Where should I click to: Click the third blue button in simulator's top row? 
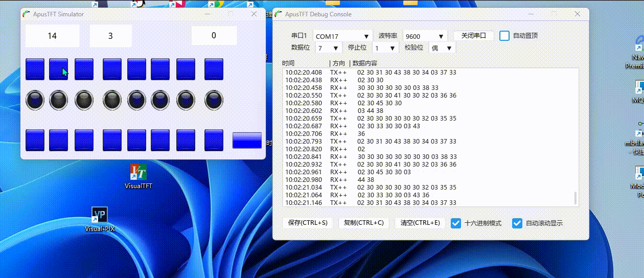(84, 69)
